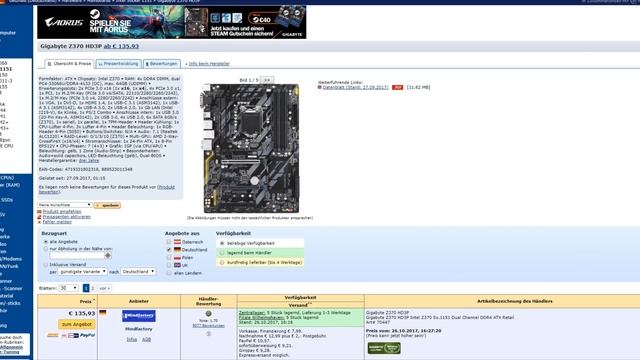Viewport: 640px width, 360px height.
Task: Select the '€ 135,93' offer price text
Action: click(x=82, y=313)
